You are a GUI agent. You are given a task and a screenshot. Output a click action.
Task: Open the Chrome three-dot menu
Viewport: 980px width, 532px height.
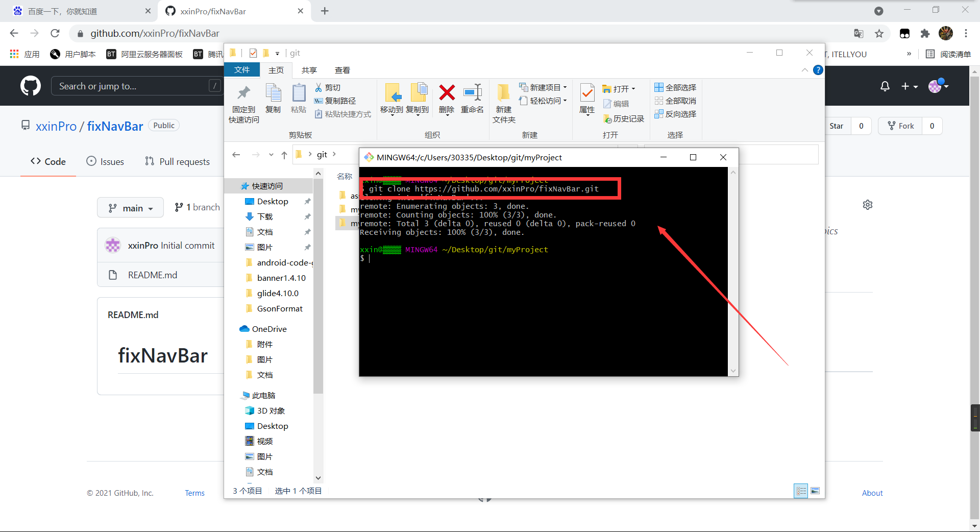pyautogui.click(x=966, y=34)
